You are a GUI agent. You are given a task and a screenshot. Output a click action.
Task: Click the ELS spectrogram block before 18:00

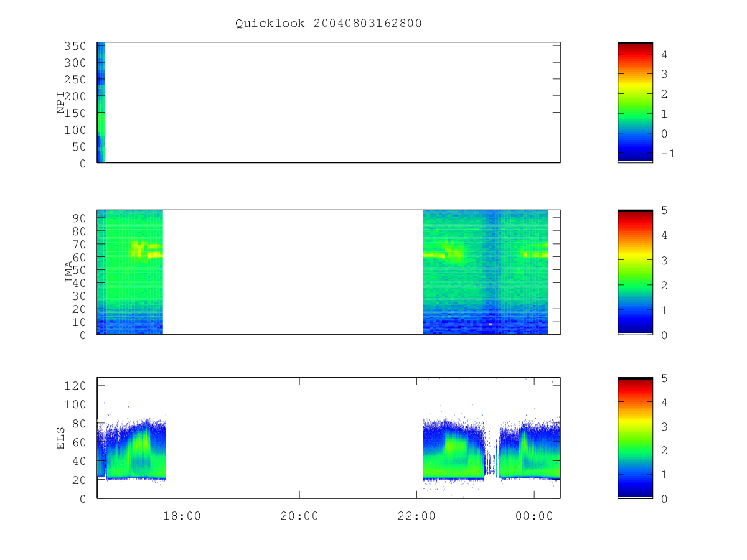click(x=132, y=449)
